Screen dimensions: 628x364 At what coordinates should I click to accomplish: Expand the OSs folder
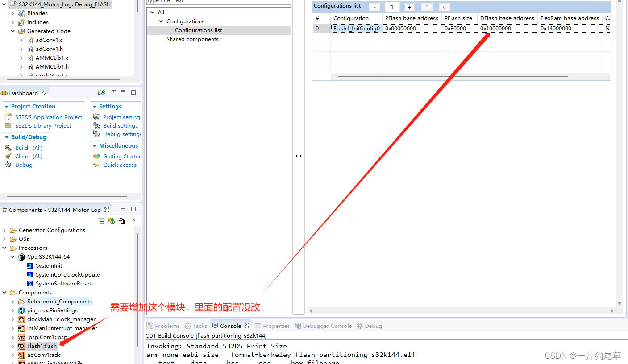coord(4,239)
